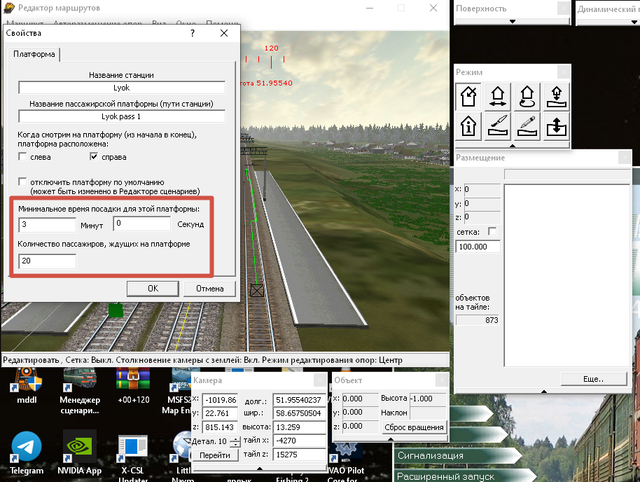The image size is (640, 482).
Task: Open the mddl desktop shortcut
Action: point(27,386)
